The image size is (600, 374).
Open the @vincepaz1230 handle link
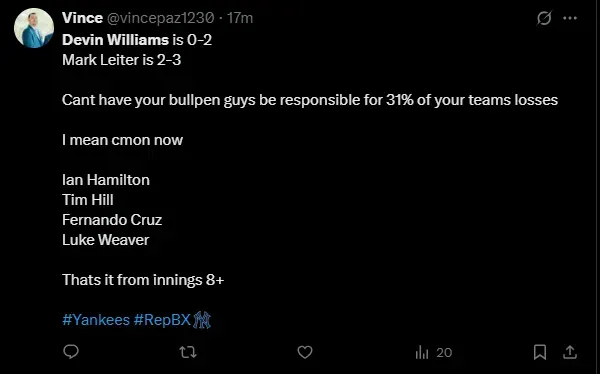tap(160, 18)
